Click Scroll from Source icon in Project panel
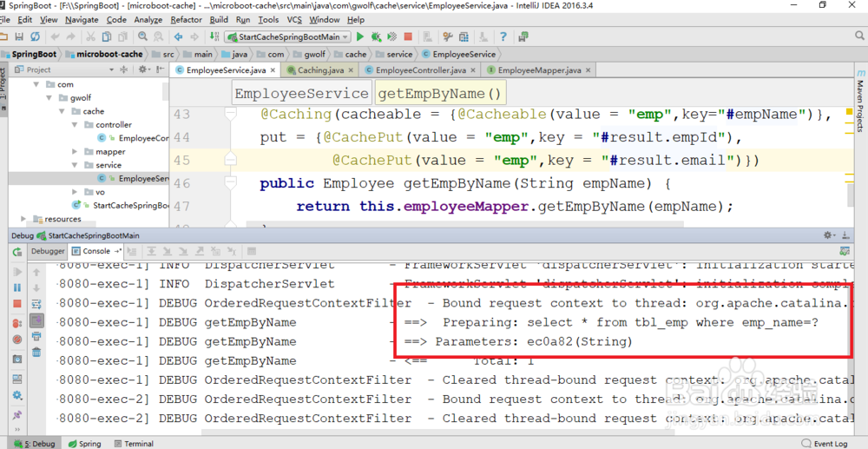The width and height of the screenshot is (868, 449). click(x=124, y=69)
